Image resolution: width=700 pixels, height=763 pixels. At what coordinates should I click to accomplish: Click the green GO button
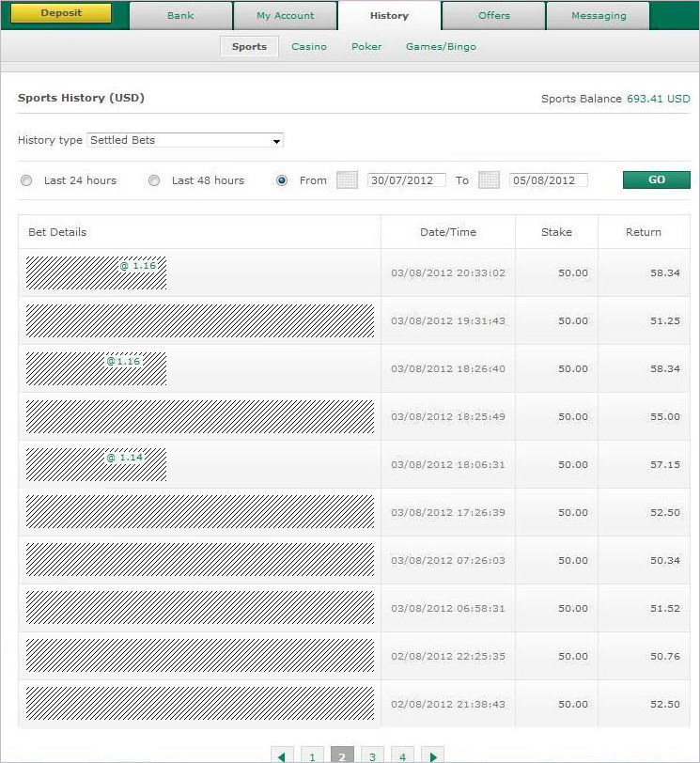pyautogui.click(x=656, y=179)
